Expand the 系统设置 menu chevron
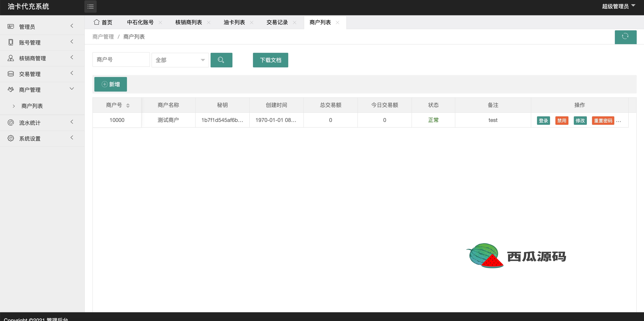The width and height of the screenshot is (644, 321). point(72,138)
